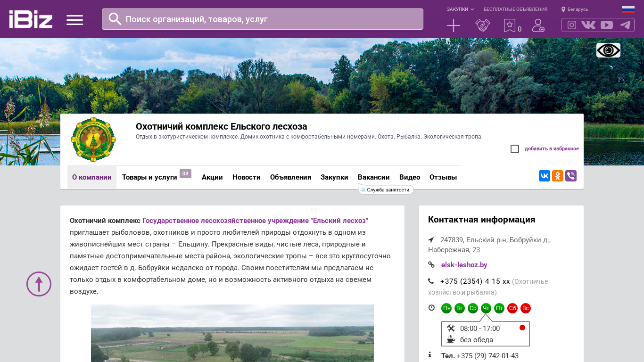This screenshot has height=362, width=644.
Task: Click the Ельский лесхоз company logo
Action: 93,140
